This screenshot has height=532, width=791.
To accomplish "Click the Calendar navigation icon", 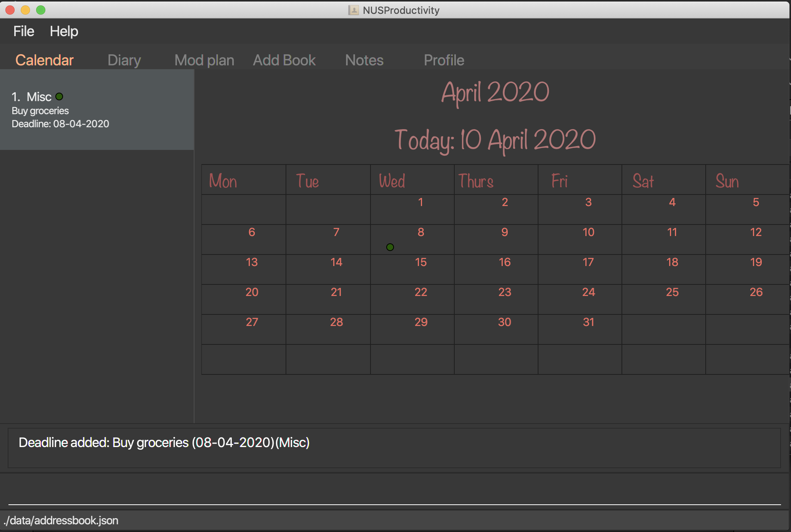I will [45, 60].
